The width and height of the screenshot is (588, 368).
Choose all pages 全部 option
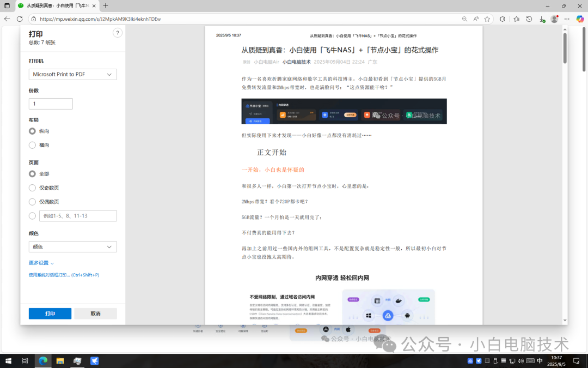(x=32, y=174)
